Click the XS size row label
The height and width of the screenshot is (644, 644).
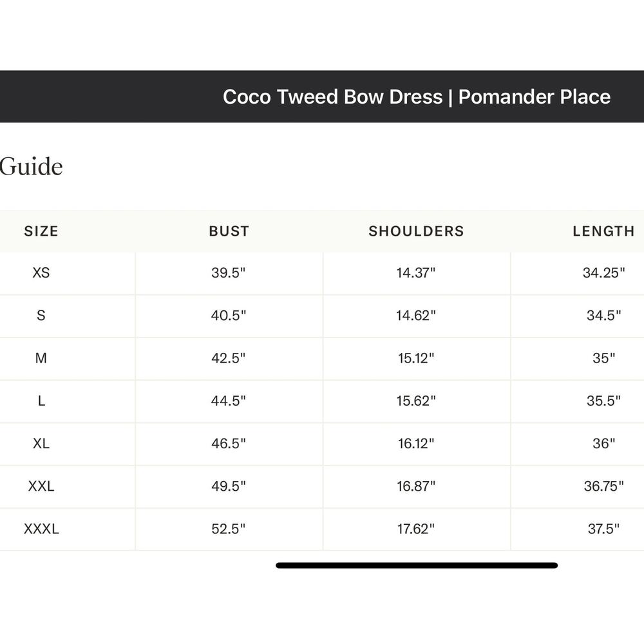[41, 272]
